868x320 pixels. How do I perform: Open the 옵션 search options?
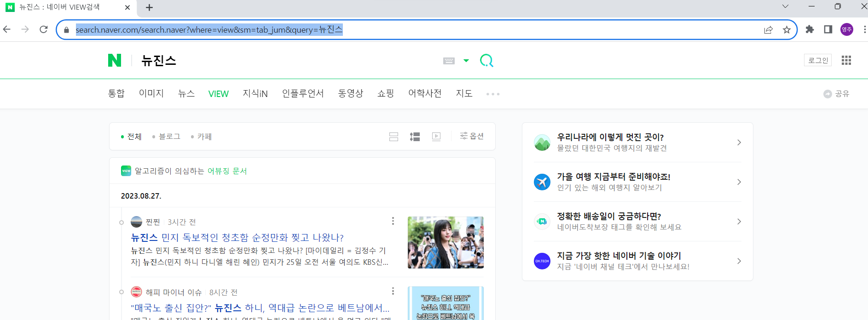[472, 136]
